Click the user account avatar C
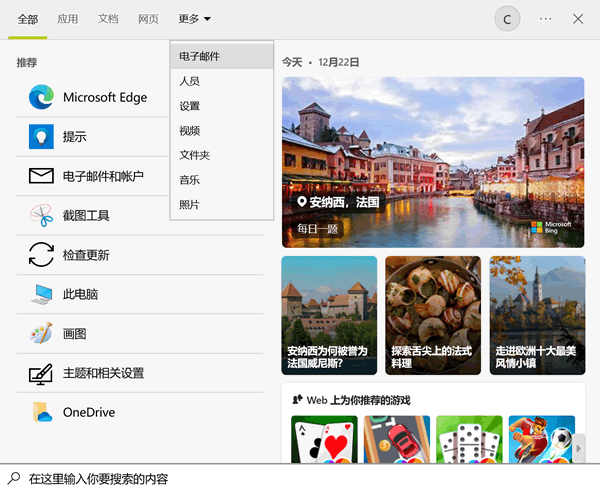Viewport: 600px width, 491px height. [x=507, y=19]
